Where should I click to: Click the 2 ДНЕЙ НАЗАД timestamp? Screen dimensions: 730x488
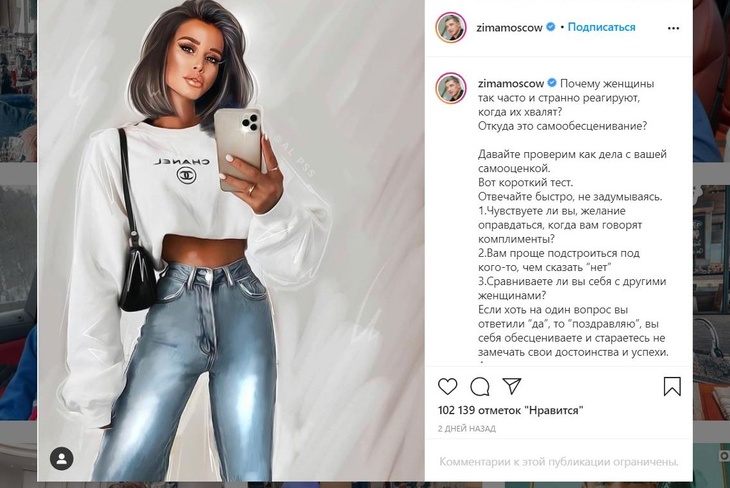coord(466,428)
